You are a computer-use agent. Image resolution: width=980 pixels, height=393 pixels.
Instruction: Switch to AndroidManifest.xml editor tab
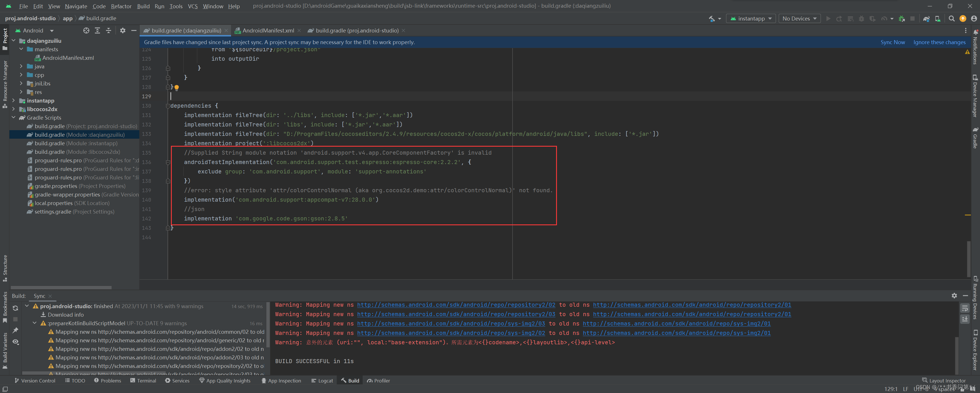(x=268, y=30)
